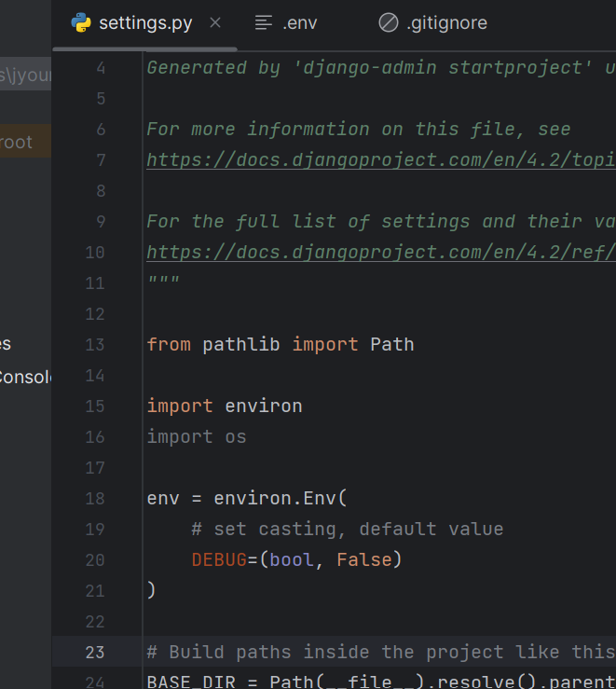Screen dimensions: 616x689
Task: Select the highlighted 'root' item in project panel
Action: [x=25, y=141]
